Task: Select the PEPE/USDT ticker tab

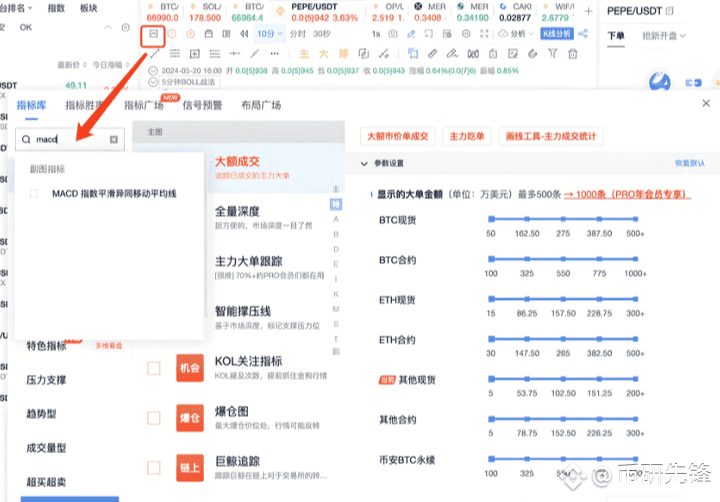Action: [319, 12]
